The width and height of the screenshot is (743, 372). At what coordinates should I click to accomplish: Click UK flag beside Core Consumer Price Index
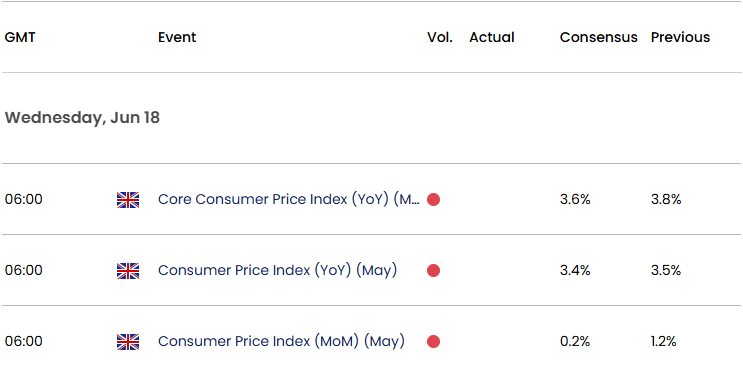coord(128,200)
